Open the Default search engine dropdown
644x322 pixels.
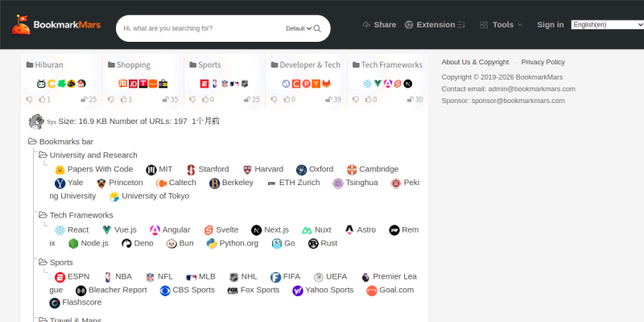(299, 28)
